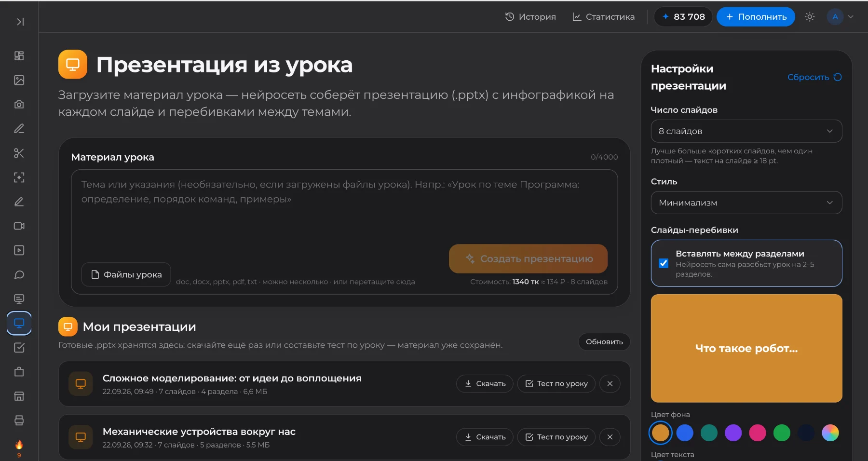Viewport: 868px width, 461px height.
Task: Open the checkbox test sidebar icon
Action: pyautogui.click(x=19, y=348)
